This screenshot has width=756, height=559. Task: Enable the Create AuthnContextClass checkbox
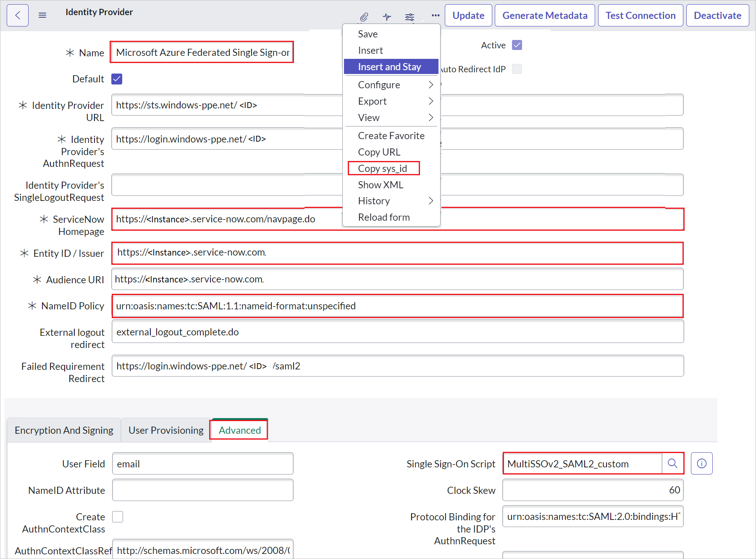(x=118, y=517)
